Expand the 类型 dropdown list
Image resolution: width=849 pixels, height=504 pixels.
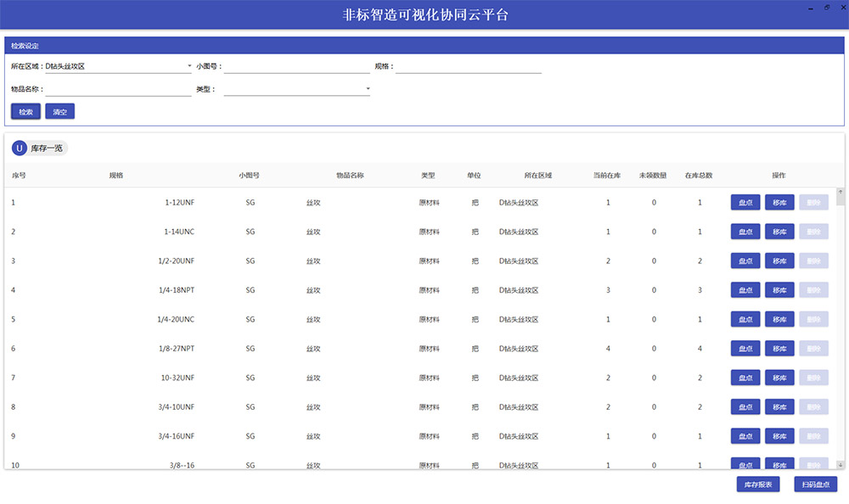(x=297, y=89)
